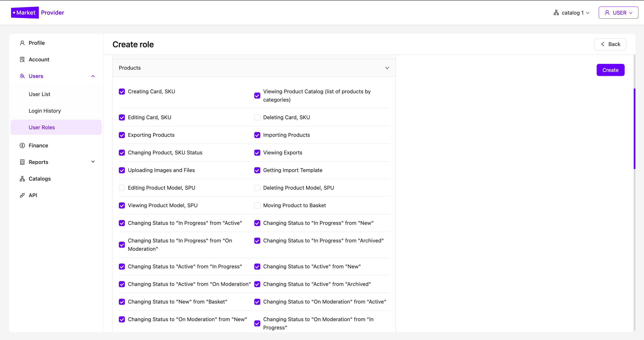Check Moving Product to Basket
Viewport: 644px width, 340px height.
(x=257, y=205)
